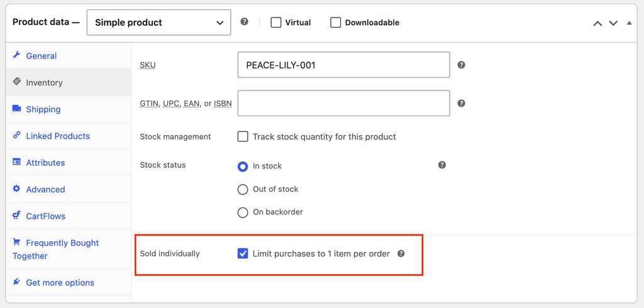Image resolution: width=644 pixels, height=308 pixels.
Task: Move Product data panel down
Action: pos(613,23)
